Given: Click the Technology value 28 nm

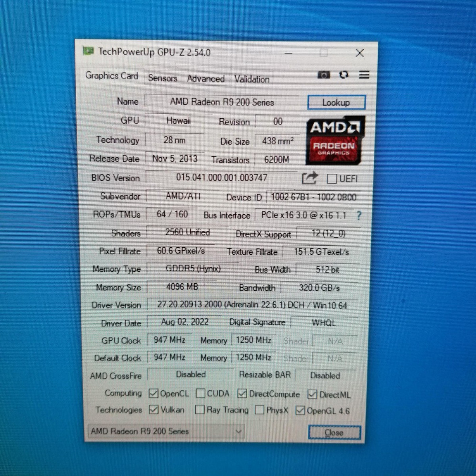Looking at the screenshot, I should tap(175, 140).
